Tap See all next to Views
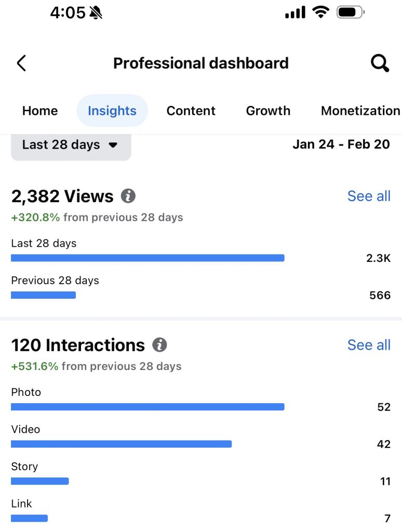Viewport: 402px width, 532px height. (x=369, y=196)
